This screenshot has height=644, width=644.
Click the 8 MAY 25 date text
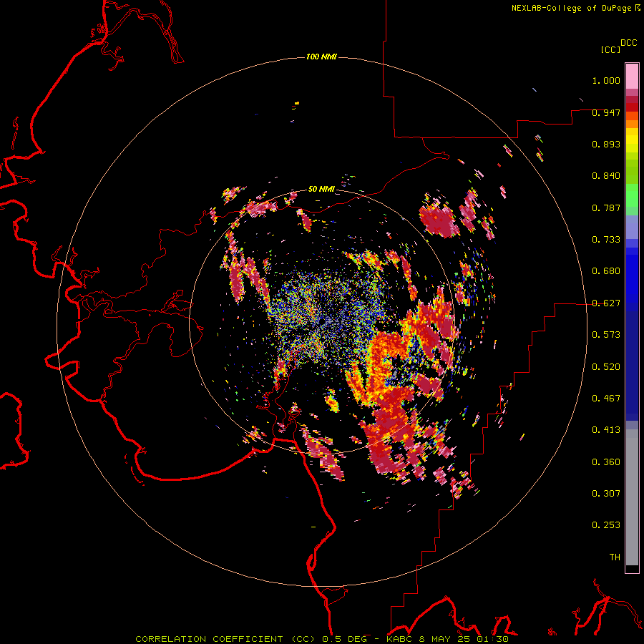[x=445, y=639]
